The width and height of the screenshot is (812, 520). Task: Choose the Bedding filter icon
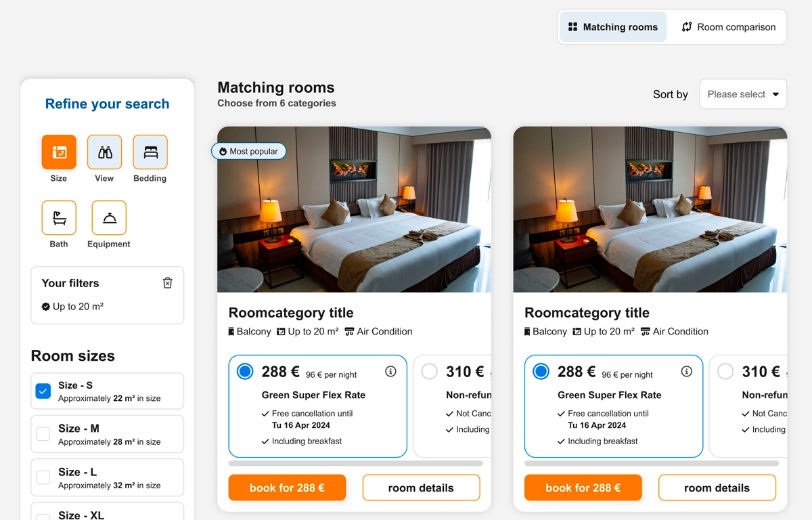(x=150, y=152)
